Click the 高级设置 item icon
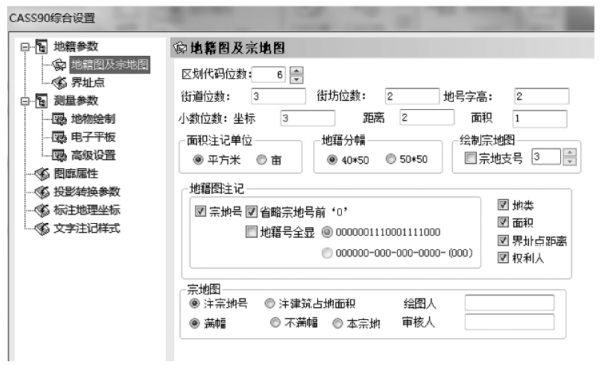This screenshot has width=600, height=365. (x=59, y=155)
